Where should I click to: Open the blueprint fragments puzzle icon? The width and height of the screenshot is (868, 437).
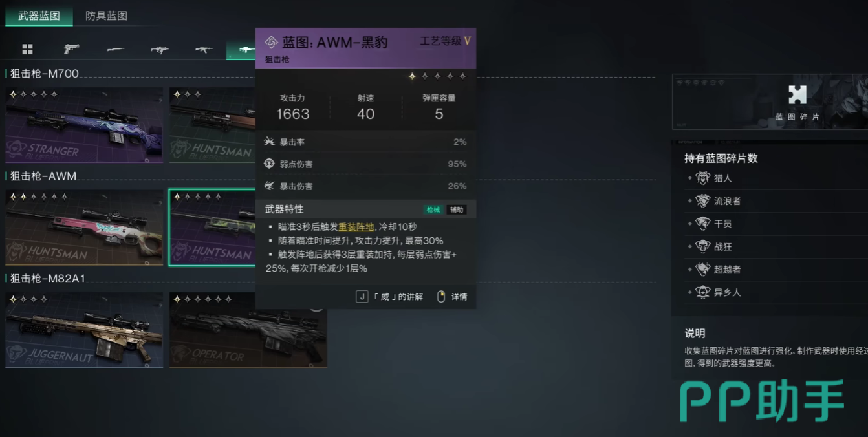(797, 95)
